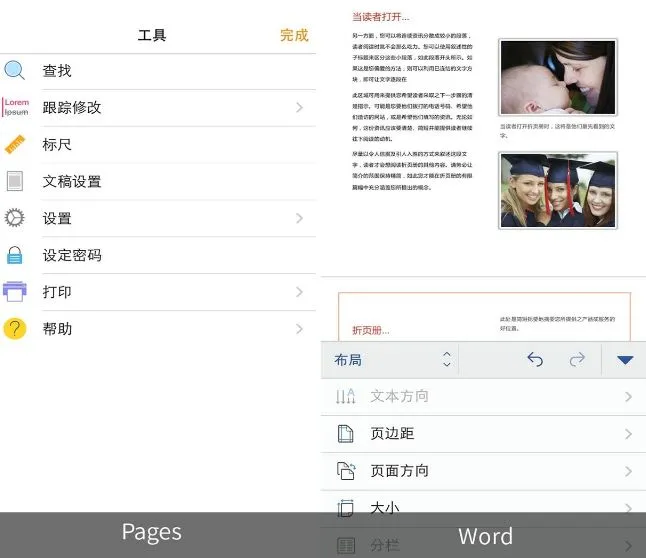Tap the text direction icon in Word
The width and height of the screenshot is (646, 558).
[345, 396]
